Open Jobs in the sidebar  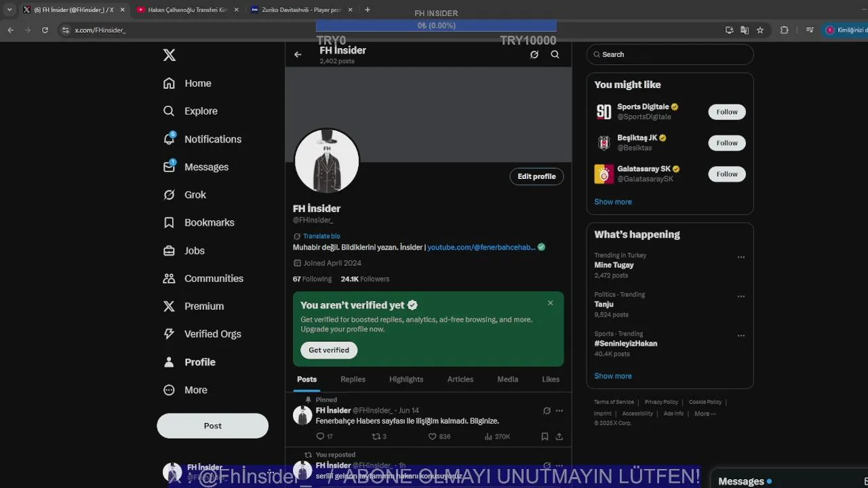(x=184, y=251)
